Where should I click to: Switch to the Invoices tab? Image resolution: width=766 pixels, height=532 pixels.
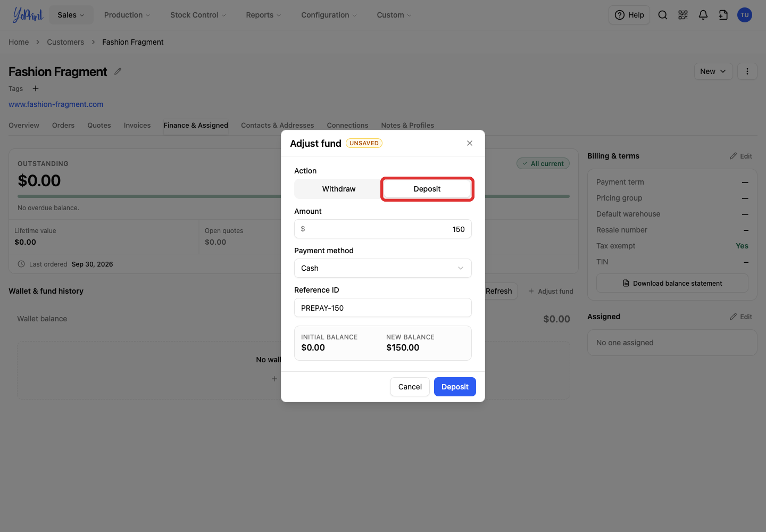(x=137, y=125)
